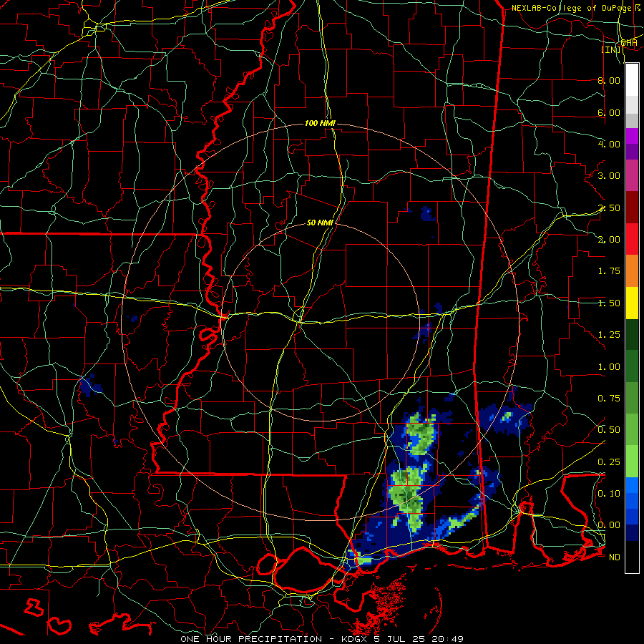644x644 pixels.
Task: Click the [IN] units label above the legend
Action: coord(610,49)
